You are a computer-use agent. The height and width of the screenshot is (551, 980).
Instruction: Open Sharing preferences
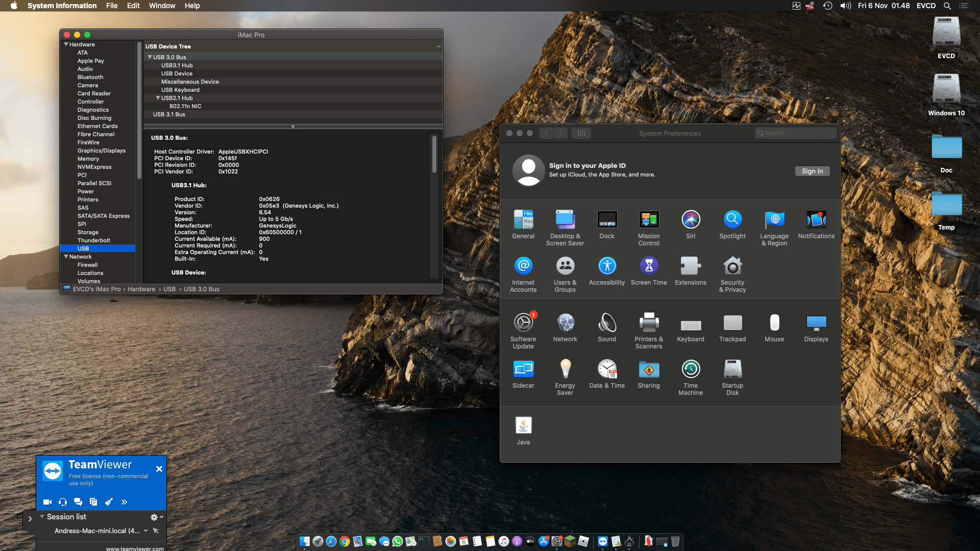[649, 374]
